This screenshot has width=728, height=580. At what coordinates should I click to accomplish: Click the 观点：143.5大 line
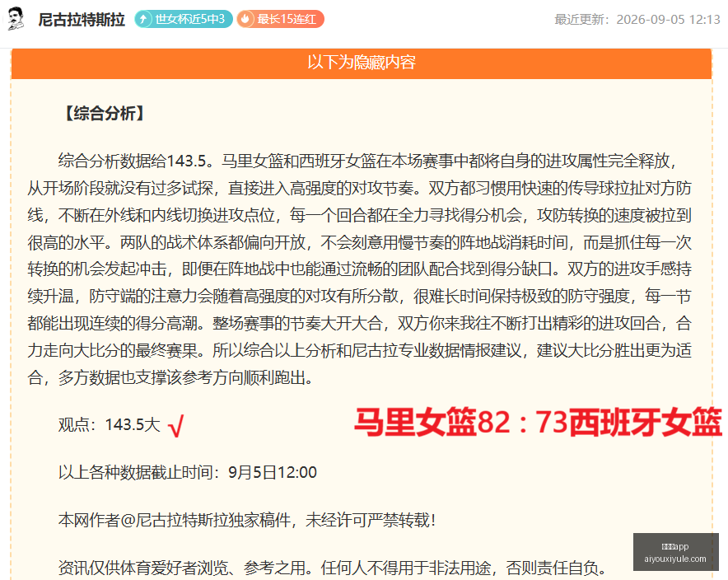click(109, 424)
